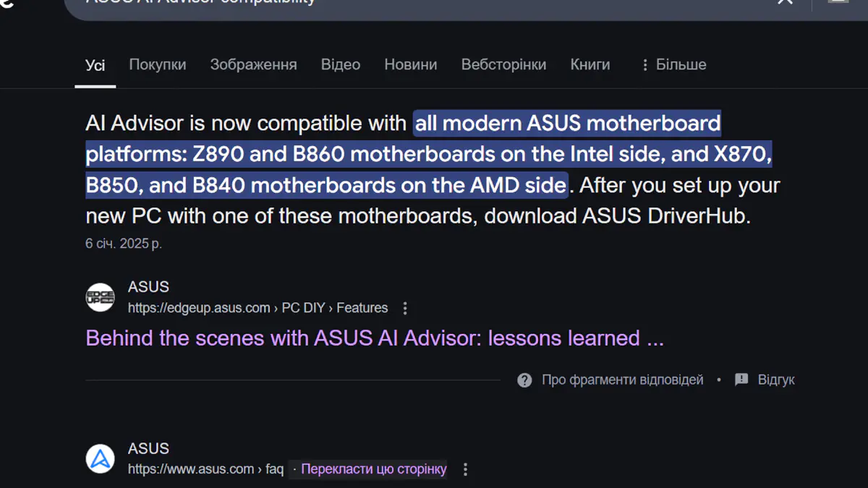The image size is (868, 488).
Task: Switch to the Покупки tab
Action: (157, 64)
